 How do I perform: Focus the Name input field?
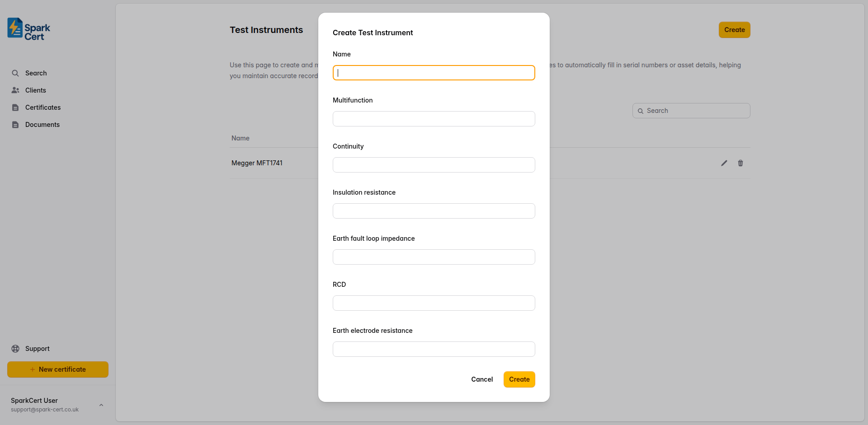click(x=434, y=73)
